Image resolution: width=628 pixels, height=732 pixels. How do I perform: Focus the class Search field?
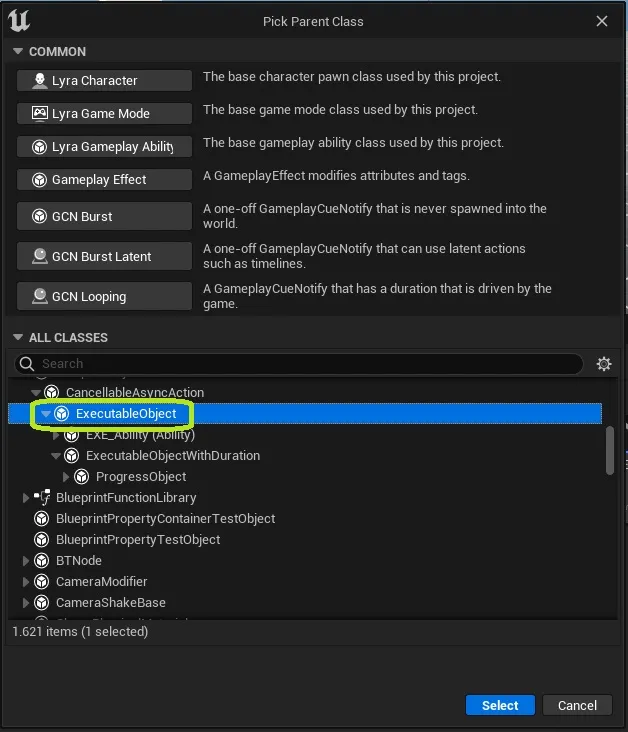click(x=299, y=364)
